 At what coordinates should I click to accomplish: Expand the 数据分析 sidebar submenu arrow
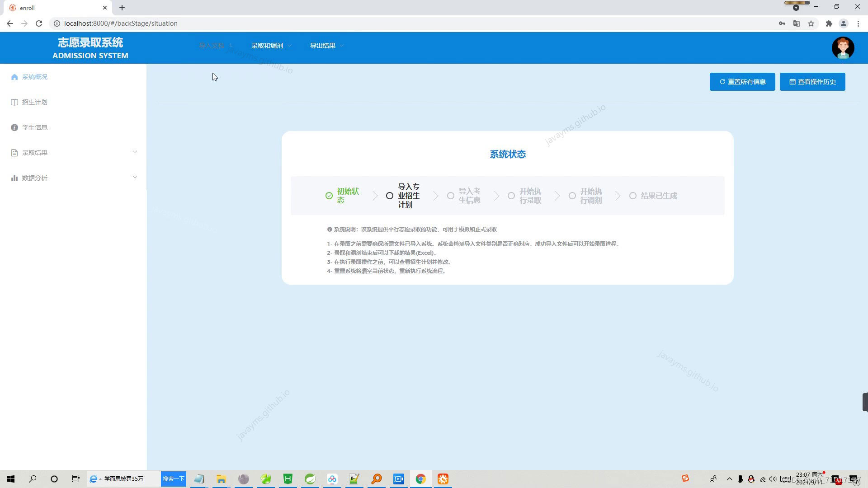tap(135, 177)
